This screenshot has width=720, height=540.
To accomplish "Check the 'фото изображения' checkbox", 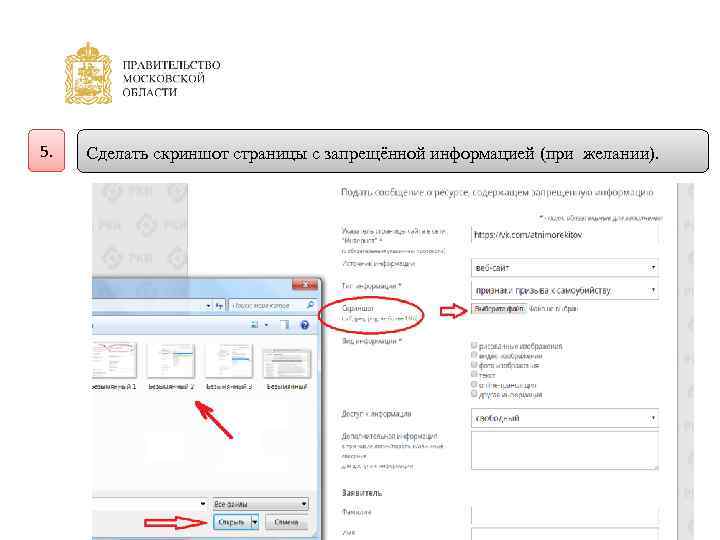I will (x=474, y=365).
